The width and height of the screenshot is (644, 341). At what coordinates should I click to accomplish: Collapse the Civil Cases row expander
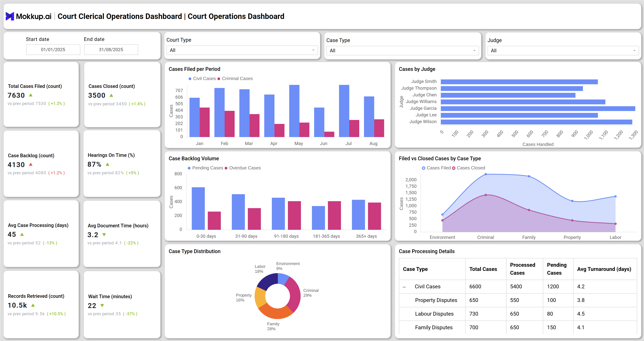tap(404, 287)
